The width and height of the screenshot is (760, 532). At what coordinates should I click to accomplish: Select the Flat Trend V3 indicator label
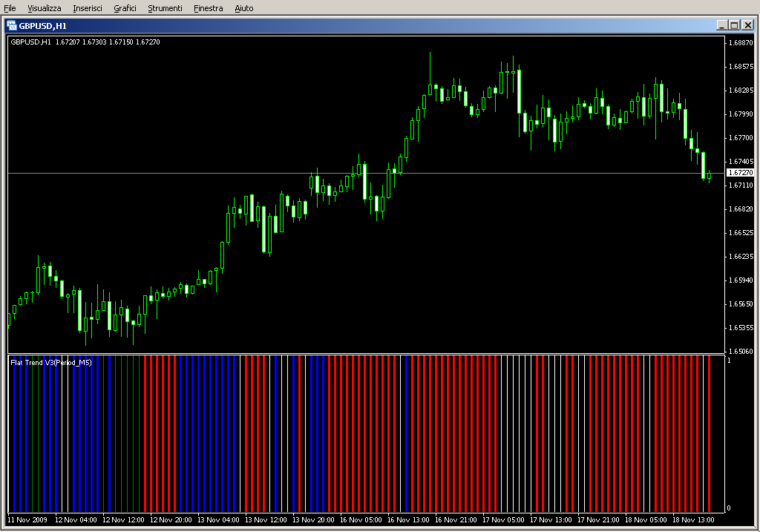pos(51,363)
